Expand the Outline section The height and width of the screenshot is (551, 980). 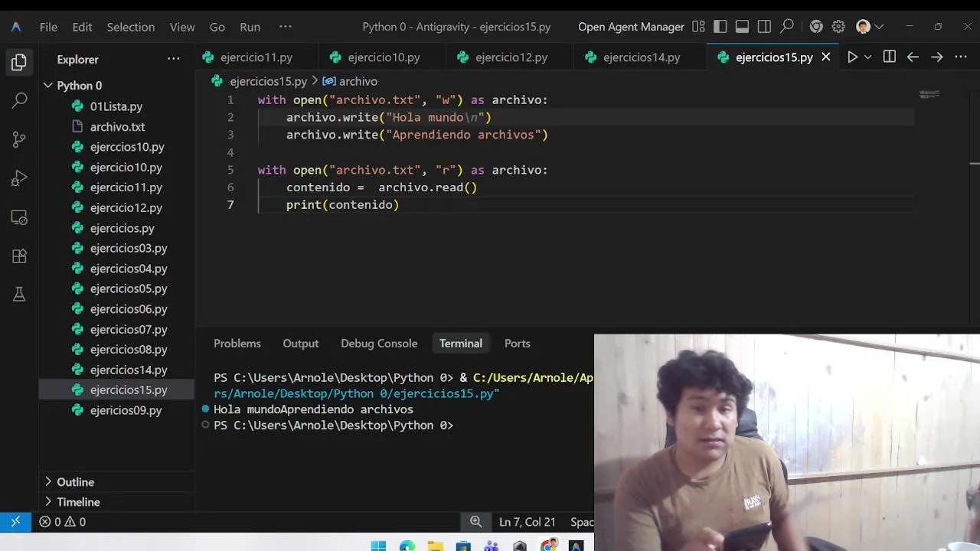(116, 482)
